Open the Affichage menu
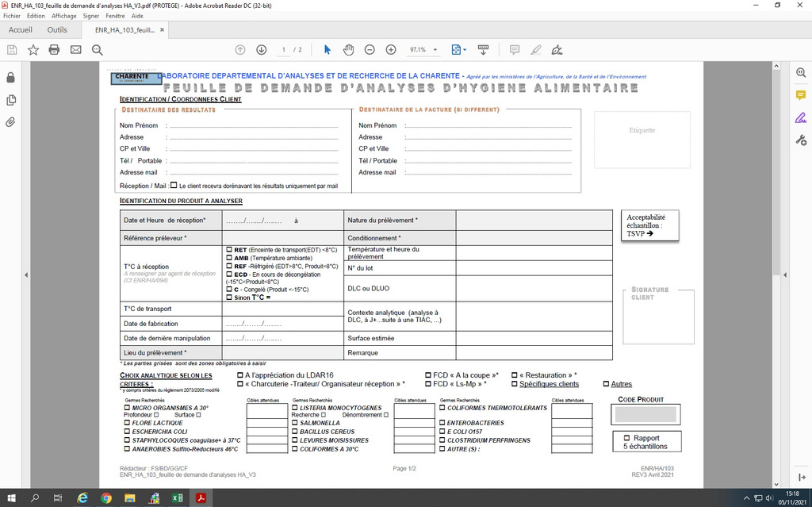The image size is (812, 507). 63,16
